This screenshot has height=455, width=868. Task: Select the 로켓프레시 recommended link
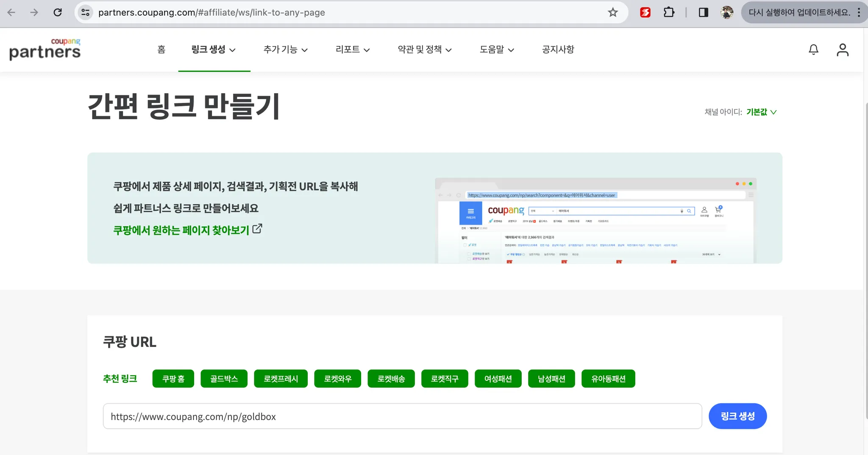pyautogui.click(x=281, y=379)
